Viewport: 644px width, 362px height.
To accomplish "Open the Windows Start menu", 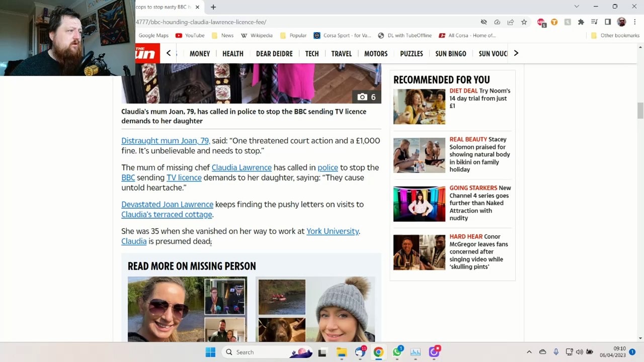I will coord(210,352).
